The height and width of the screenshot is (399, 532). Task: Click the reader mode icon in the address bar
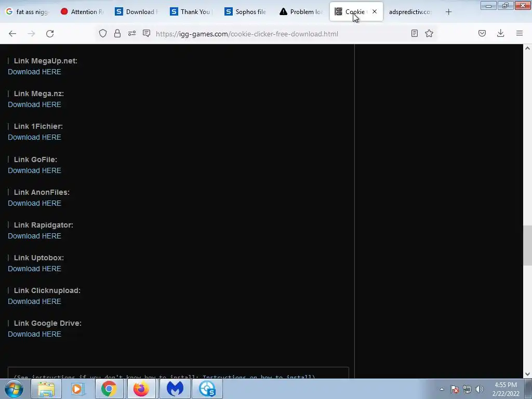[414, 33]
